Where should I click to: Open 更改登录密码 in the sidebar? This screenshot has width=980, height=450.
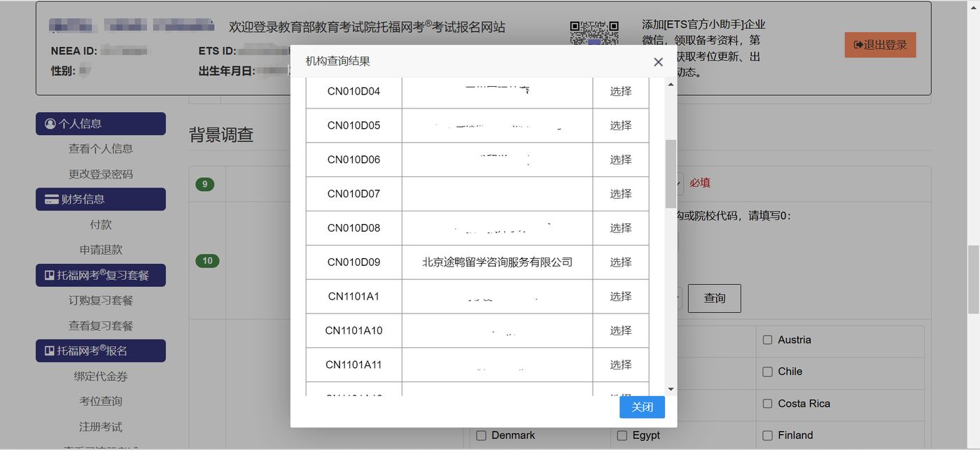(x=101, y=174)
